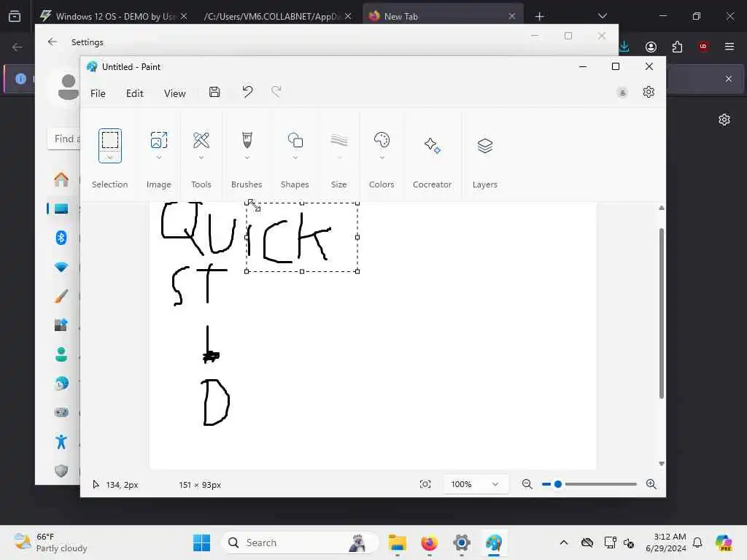This screenshot has height=560, width=747.
Task: Choose the Brushes icon in Paint toolbar
Action: (247, 140)
